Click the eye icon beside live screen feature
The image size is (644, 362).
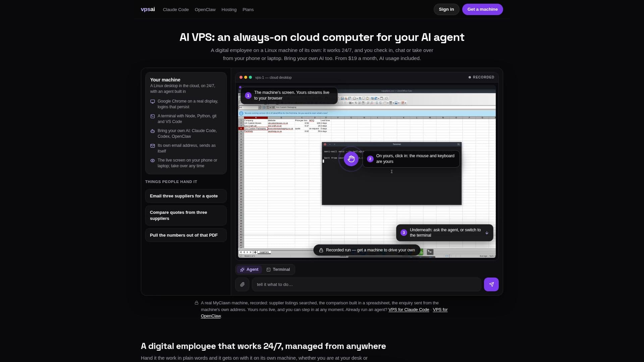pyautogui.click(x=153, y=161)
